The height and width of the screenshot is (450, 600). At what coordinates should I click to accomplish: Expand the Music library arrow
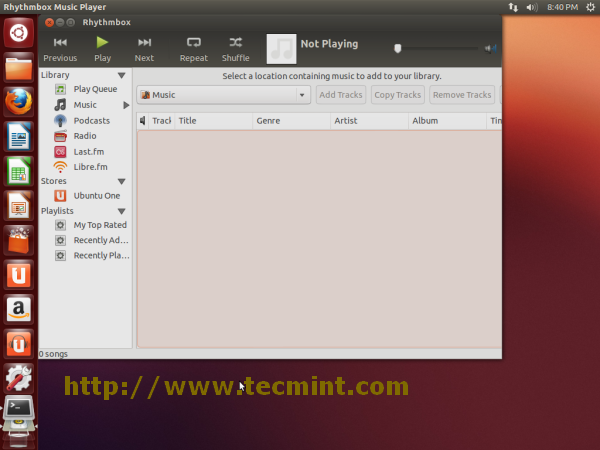(x=126, y=105)
